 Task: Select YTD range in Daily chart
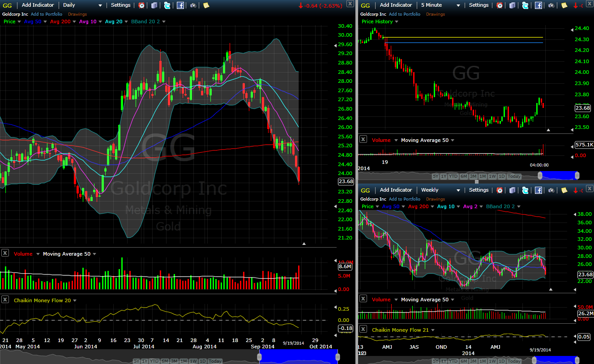click(x=154, y=361)
